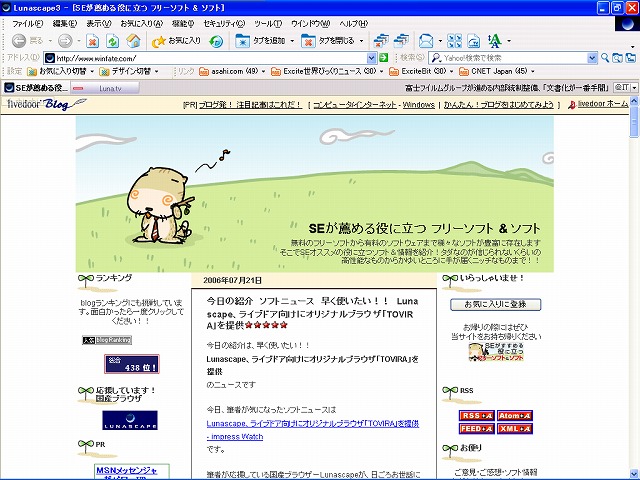Click the tile windows grid icon
The width and height of the screenshot is (640, 480).
point(454,41)
